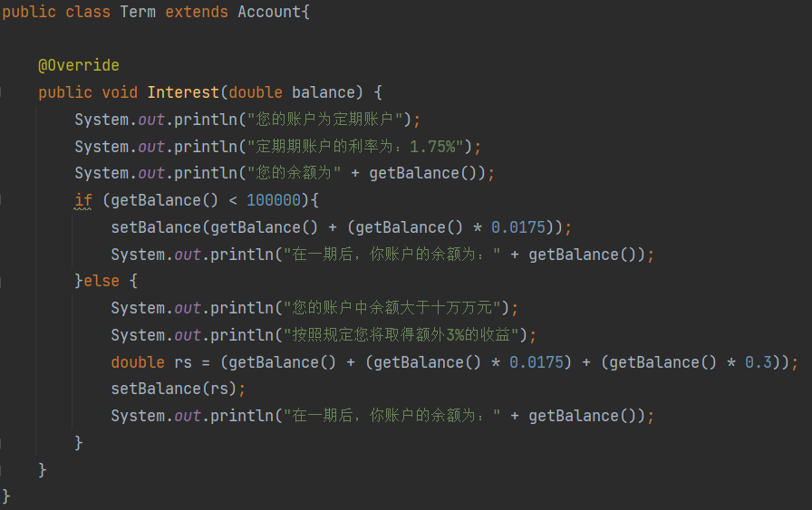Click the number literal 100000
This screenshot has width=812, height=510.
coord(273,200)
